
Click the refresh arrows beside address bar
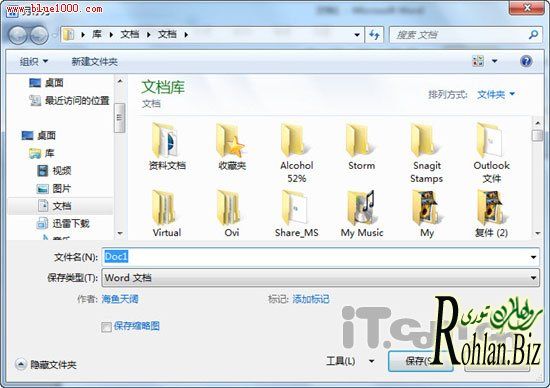374,35
